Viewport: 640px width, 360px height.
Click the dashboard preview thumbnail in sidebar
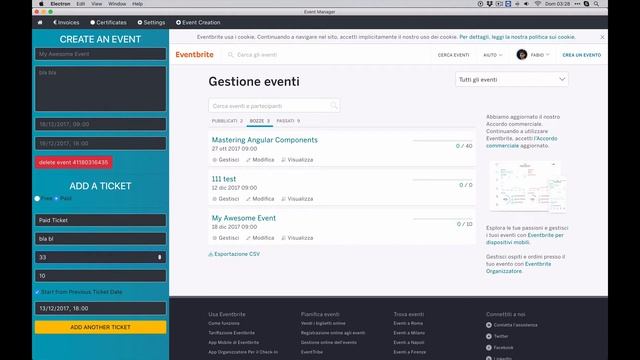pyautogui.click(x=528, y=186)
